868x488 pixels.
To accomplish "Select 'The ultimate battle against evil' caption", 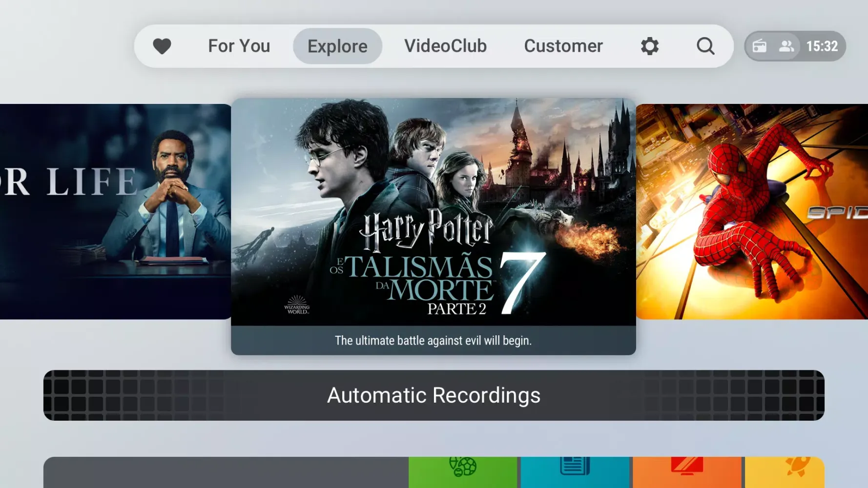I will [x=434, y=341].
